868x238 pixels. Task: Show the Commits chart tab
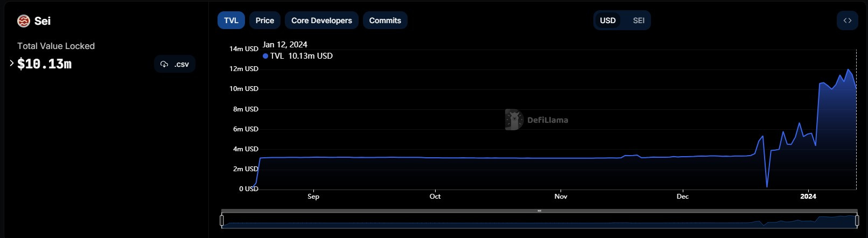tap(385, 20)
